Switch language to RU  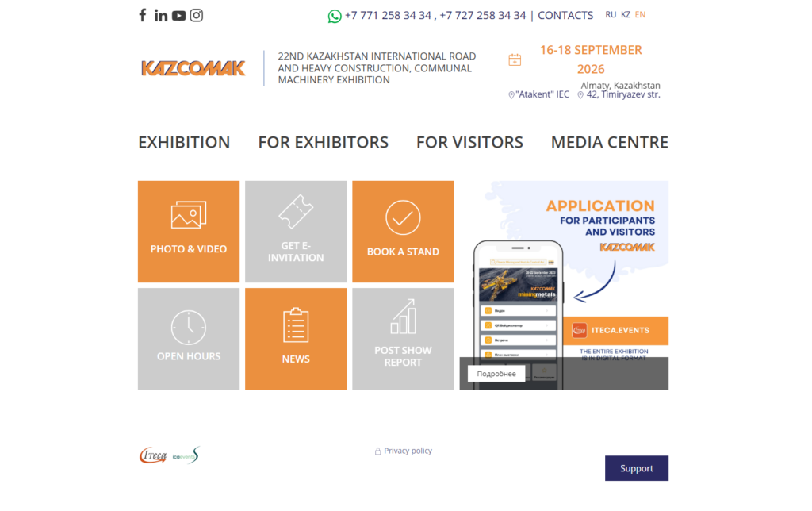click(x=611, y=15)
